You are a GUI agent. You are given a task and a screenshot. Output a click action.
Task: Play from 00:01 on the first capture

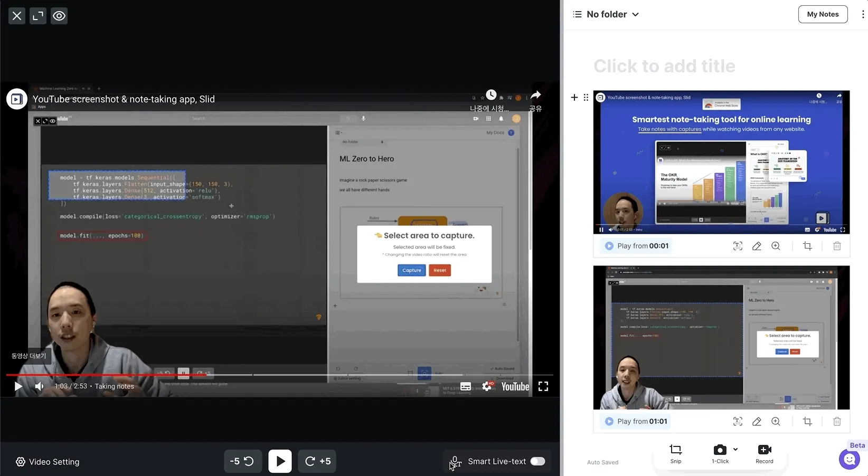pos(637,246)
